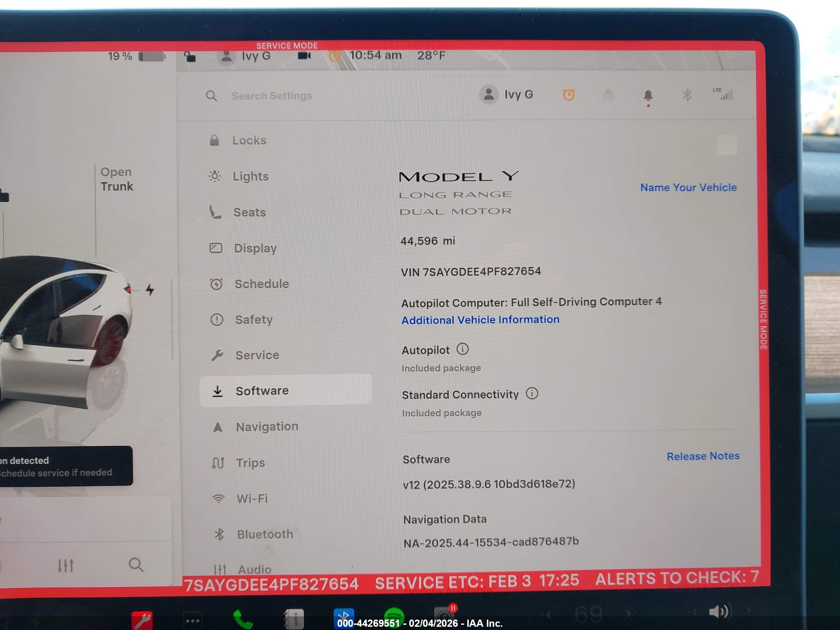Click the battery percentage indicator
The width and height of the screenshot is (840, 630).
(137, 57)
